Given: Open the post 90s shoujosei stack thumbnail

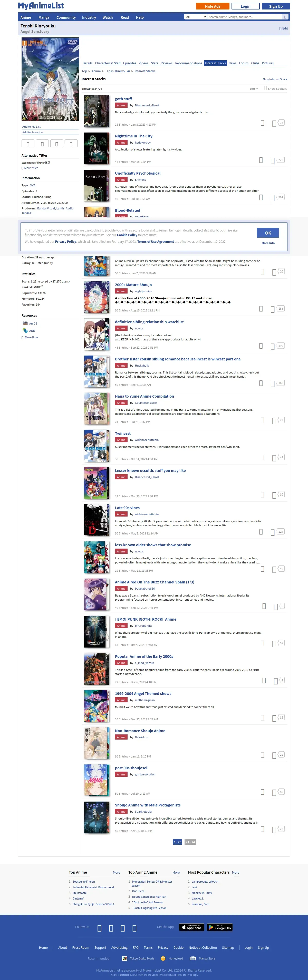Looking at the screenshot, I should coord(97,780).
